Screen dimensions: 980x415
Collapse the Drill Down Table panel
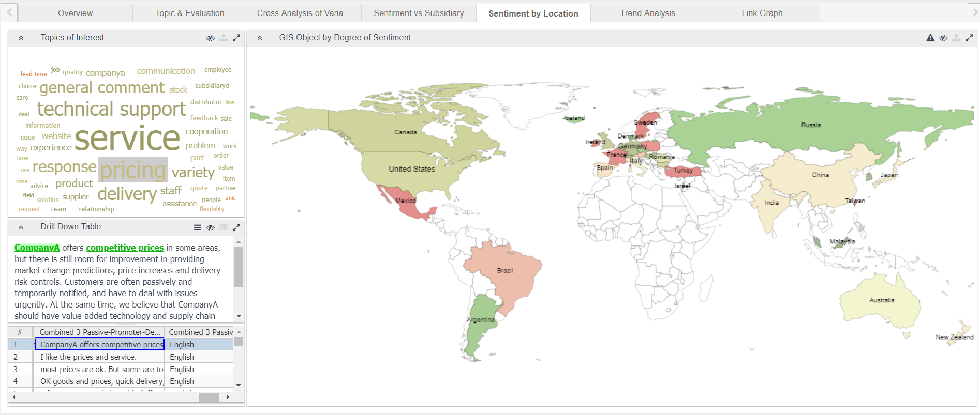pyautogui.click(x=21, y=227)
